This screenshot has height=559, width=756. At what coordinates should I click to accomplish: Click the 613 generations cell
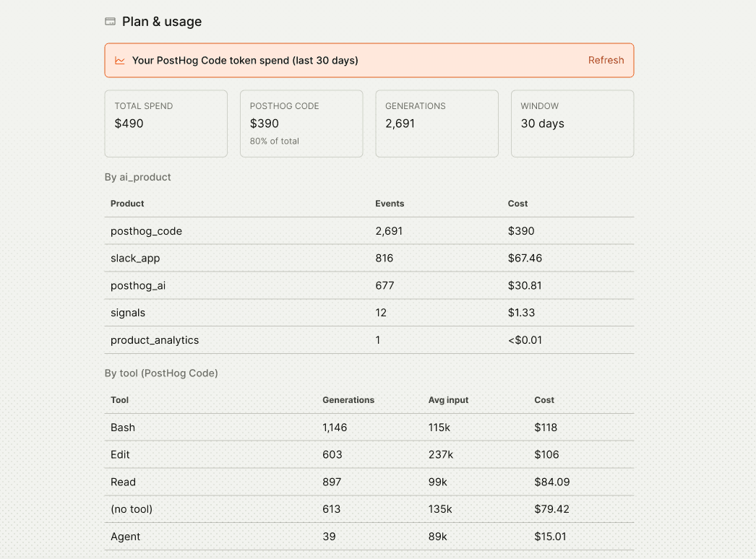[x=331, y=509]
